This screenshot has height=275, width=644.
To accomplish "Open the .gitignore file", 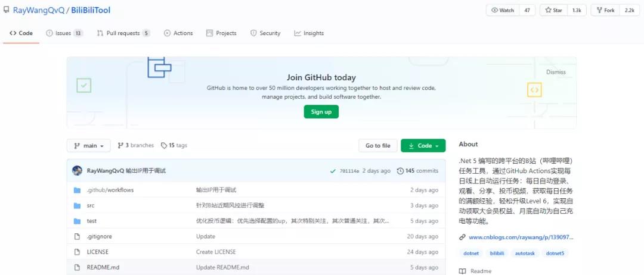I will coord(99,236).
